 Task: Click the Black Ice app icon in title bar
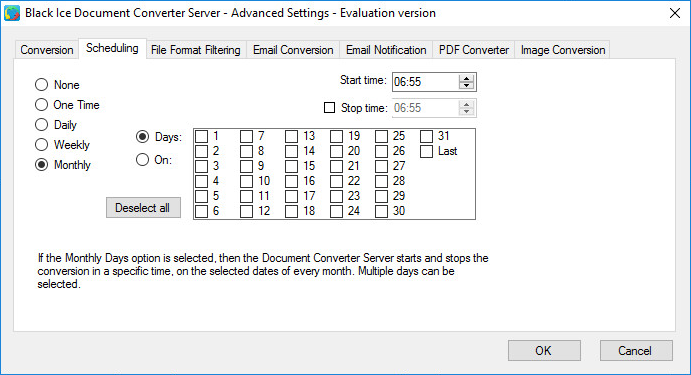tap(12, 13)
